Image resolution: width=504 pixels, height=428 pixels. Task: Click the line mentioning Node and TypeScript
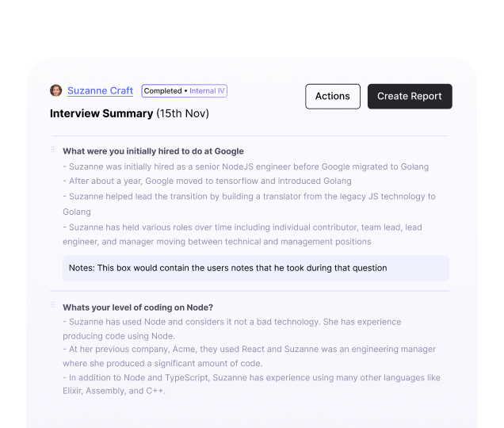[x=251, y=378]
